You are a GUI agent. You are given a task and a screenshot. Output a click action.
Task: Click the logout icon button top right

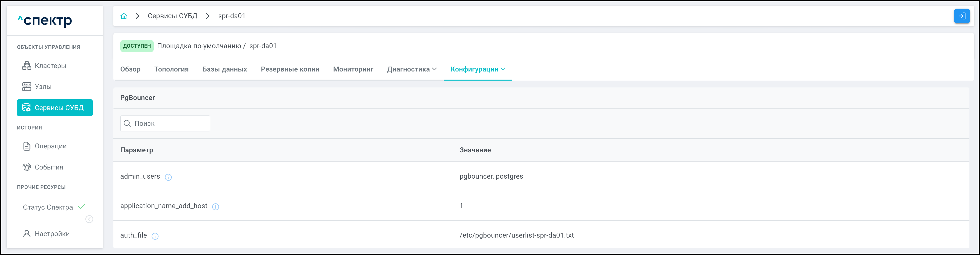tap(961, 16)
